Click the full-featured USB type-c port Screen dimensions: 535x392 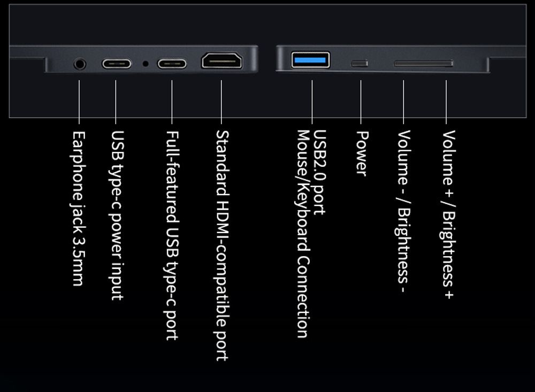tap(172, 64)
